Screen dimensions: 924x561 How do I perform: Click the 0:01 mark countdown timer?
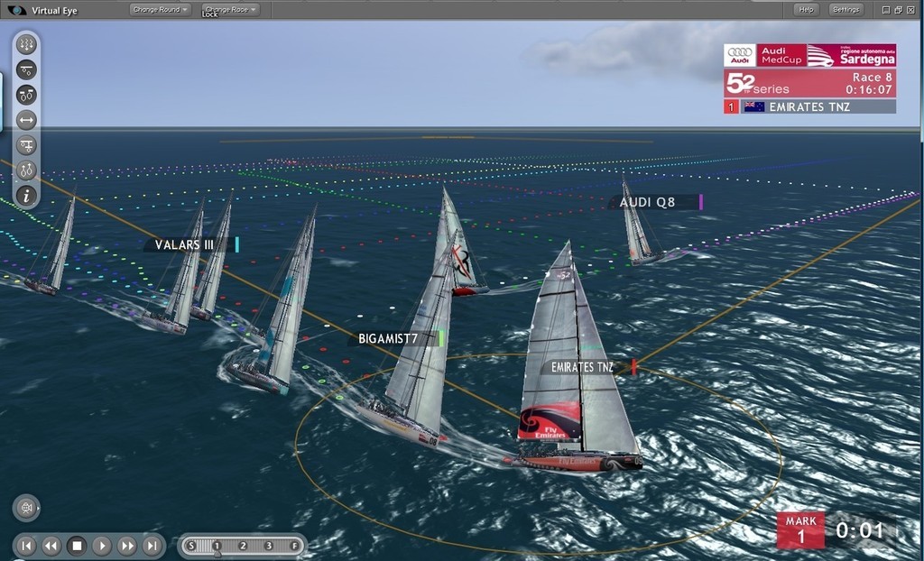click(860, 530)
